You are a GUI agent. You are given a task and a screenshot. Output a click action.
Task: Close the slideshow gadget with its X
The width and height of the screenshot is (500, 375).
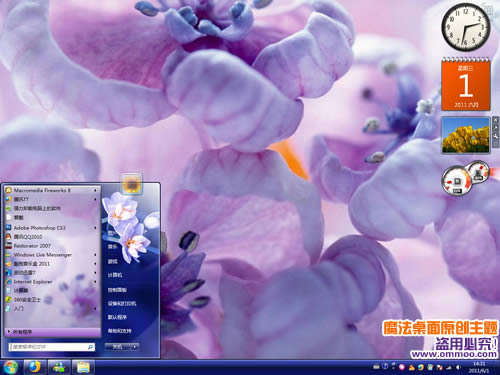[496, 120]
